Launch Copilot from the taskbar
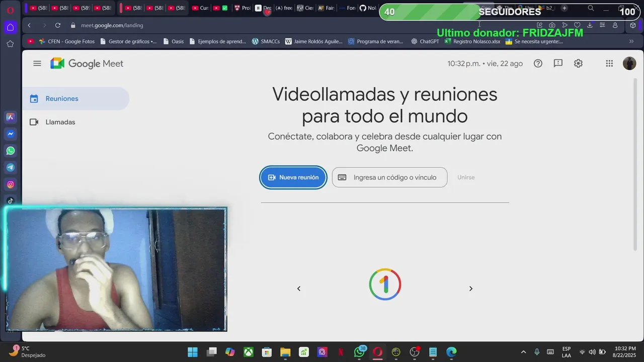The width and height of the screenshot is (644, 362). click(x=230, y=352)
